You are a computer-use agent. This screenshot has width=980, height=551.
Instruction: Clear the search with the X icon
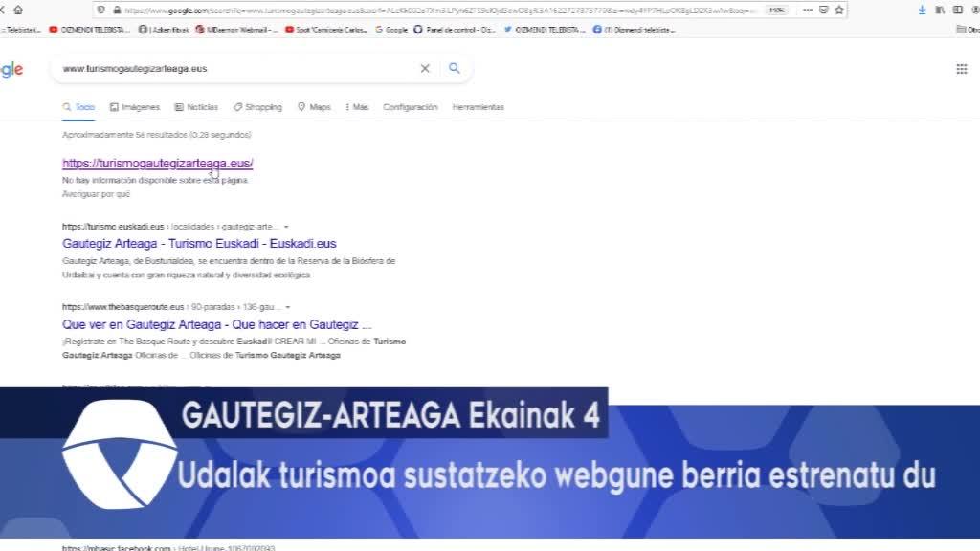coord(425,69)
